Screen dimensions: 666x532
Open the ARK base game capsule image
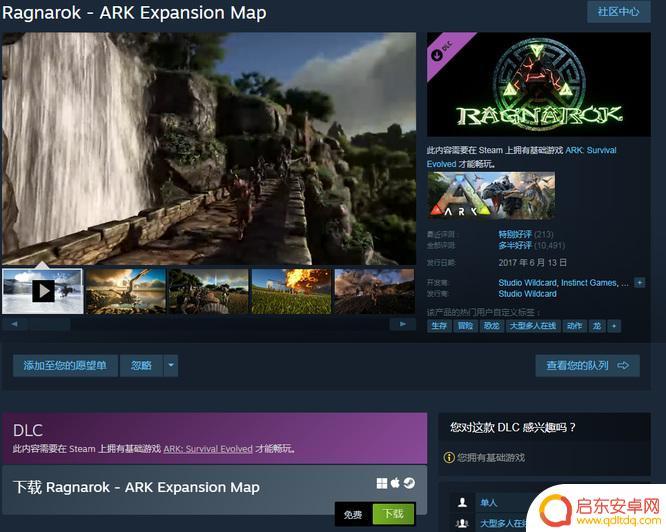pos(491,195)
